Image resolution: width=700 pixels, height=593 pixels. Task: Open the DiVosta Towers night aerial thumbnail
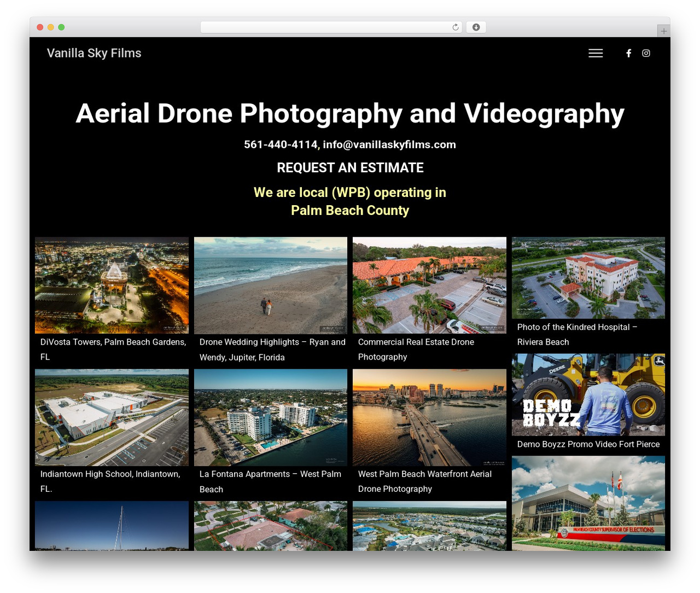coord(112,285)
